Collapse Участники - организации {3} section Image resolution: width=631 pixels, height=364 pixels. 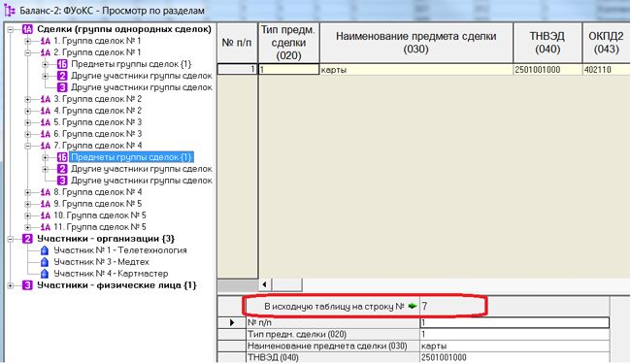point(11,239)
